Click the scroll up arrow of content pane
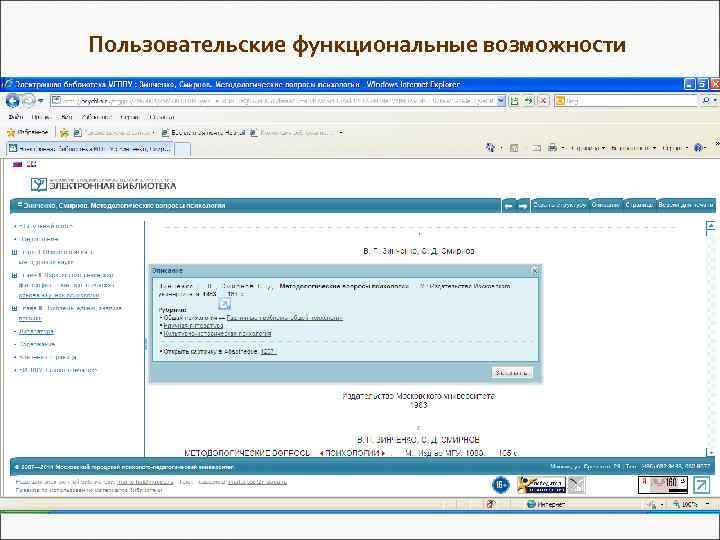 tap(710, 225)
